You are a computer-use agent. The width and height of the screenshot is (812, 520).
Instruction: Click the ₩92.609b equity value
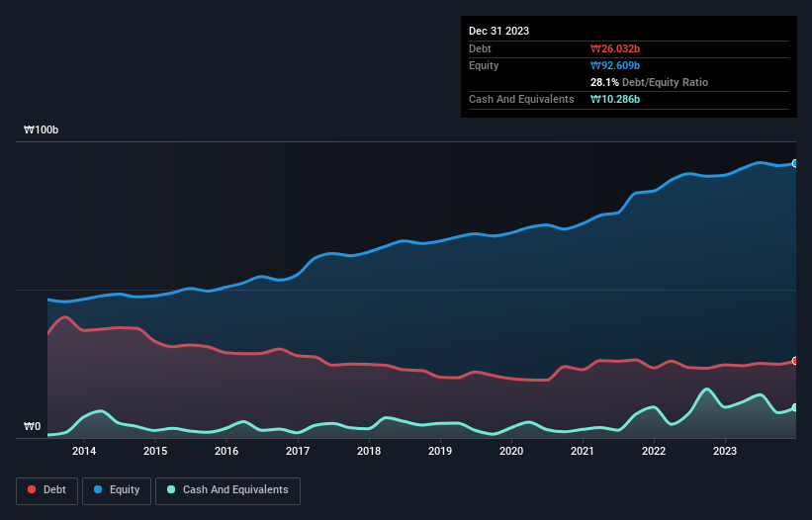(615, 65)
